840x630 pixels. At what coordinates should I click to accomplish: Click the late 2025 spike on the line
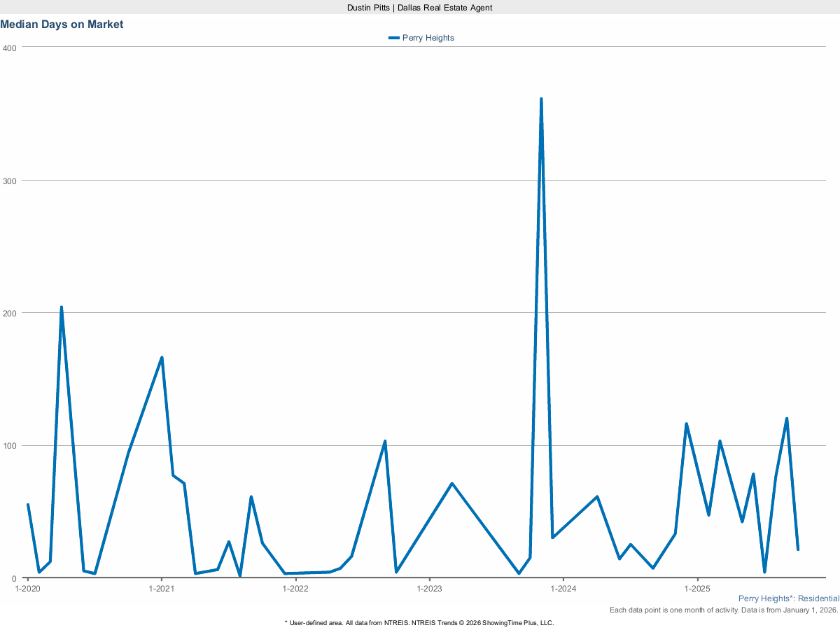[x=787, y=418]
